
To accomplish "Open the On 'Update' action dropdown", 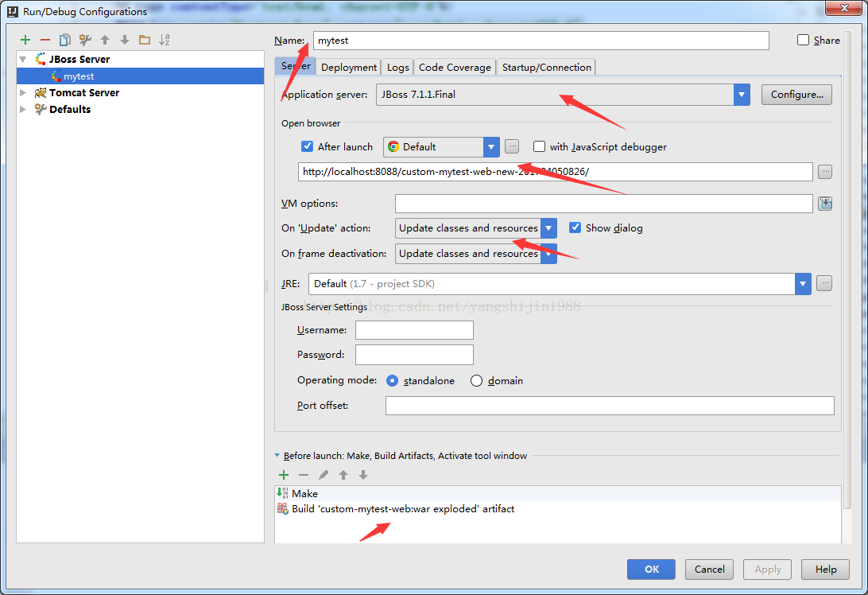I will (x=548, y=227).
